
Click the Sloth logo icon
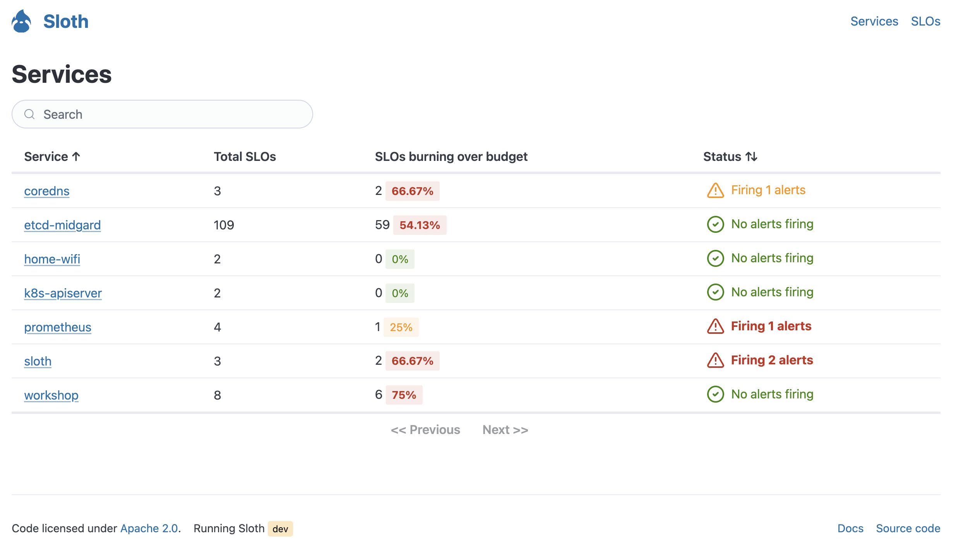21,21
